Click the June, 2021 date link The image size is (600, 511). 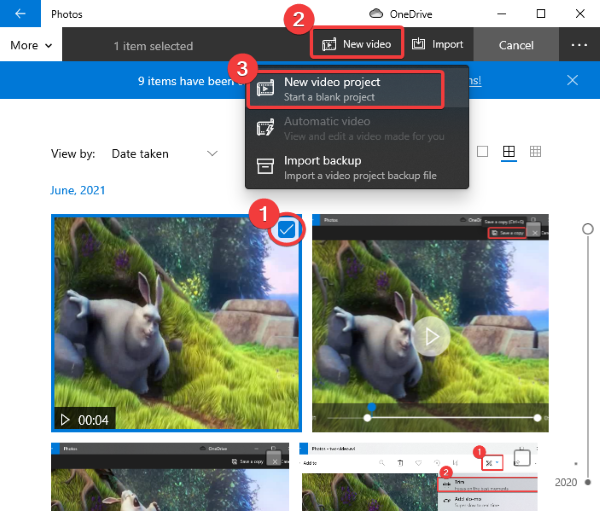[78, 190]
